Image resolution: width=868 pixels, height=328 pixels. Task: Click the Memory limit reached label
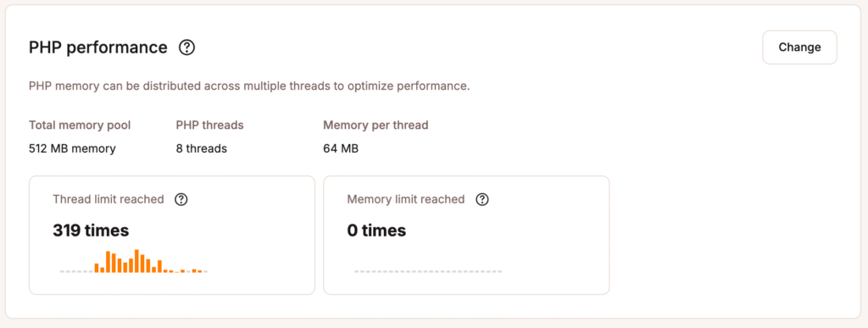point(406,200)
